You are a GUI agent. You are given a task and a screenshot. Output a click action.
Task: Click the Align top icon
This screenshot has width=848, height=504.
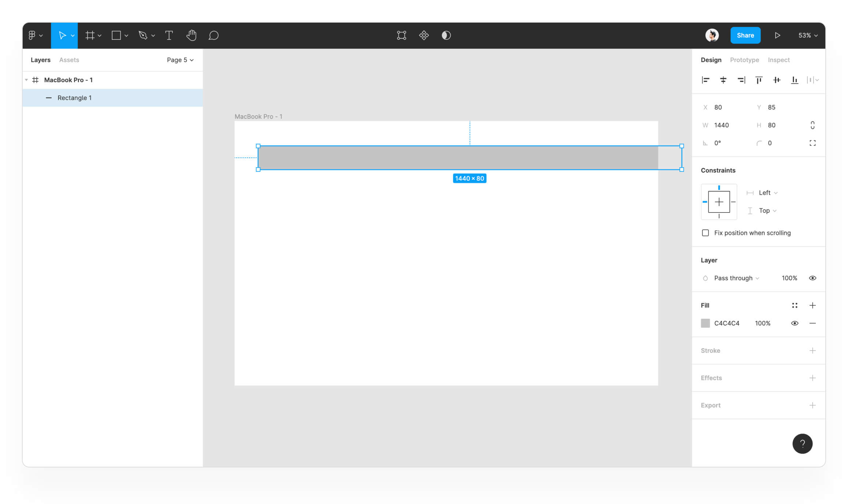pos(759,80)
